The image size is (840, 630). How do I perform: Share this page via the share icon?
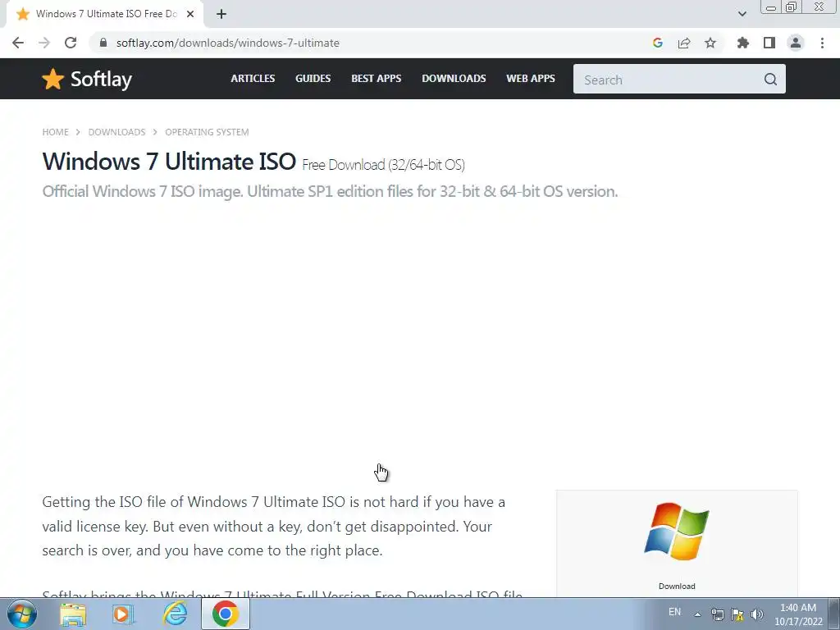coord(684,43)
